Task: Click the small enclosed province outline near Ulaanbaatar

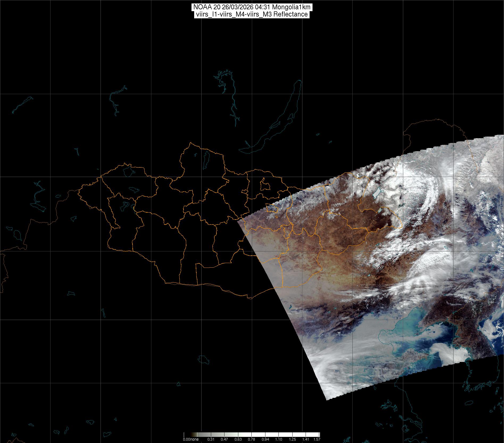Action: tap(264, 184)
